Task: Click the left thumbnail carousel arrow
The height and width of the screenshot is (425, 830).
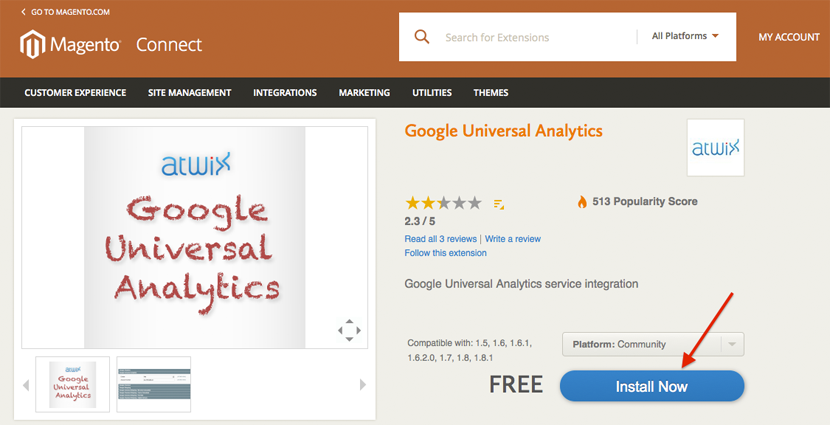Action: [x=25, y=385]
